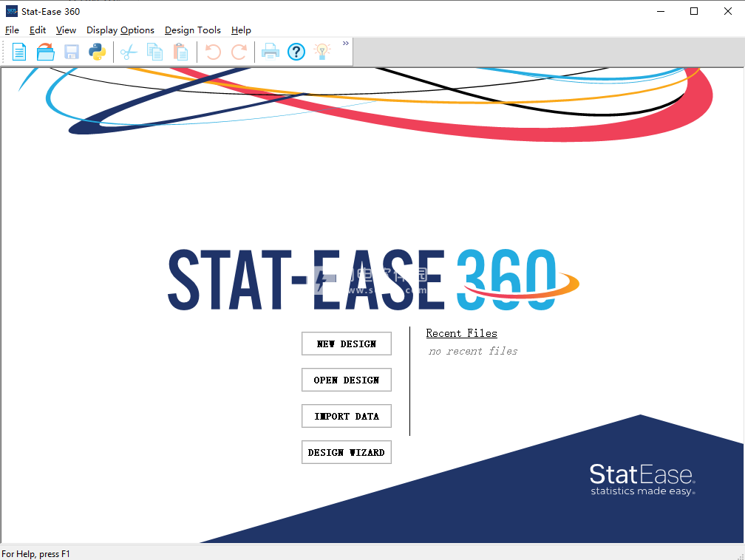Minimize the Stat-Ease 360 window
This screenshot has width=745, height=560.
point(661,11)
